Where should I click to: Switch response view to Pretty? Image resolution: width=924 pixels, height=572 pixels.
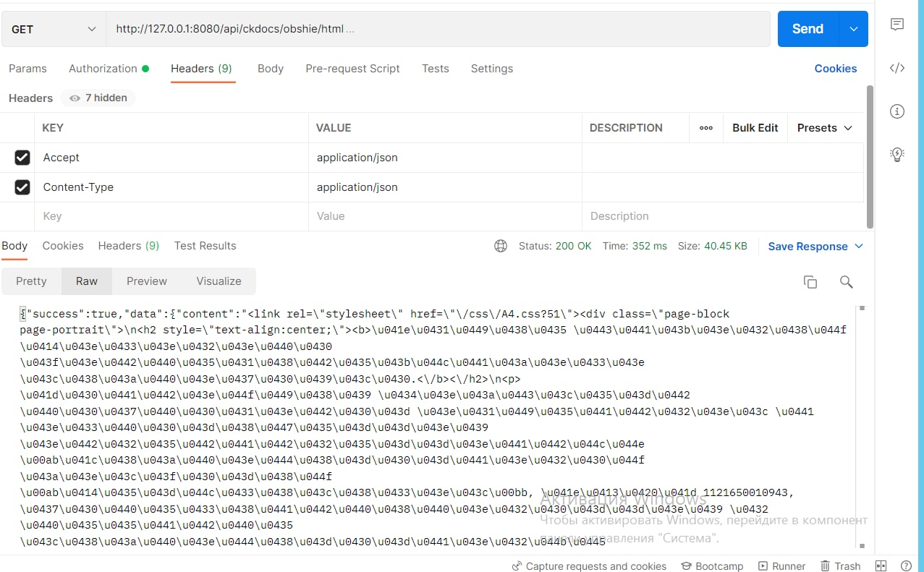(x=31, y=281)
